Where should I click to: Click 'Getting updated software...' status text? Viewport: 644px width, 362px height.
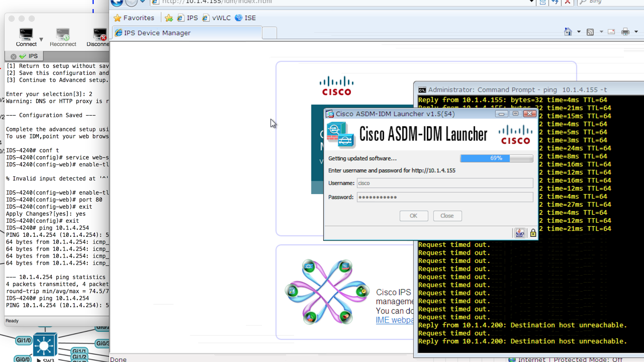click(362, 159)
